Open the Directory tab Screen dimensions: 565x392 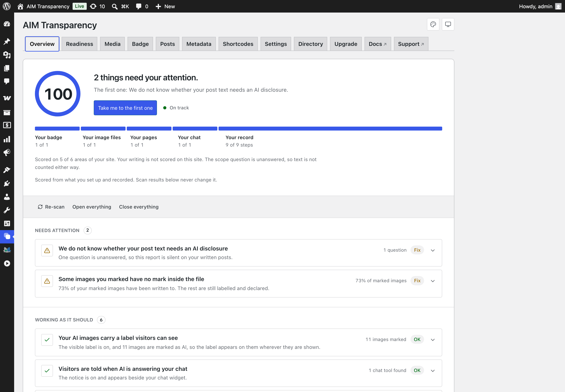(x=311, y=44)
